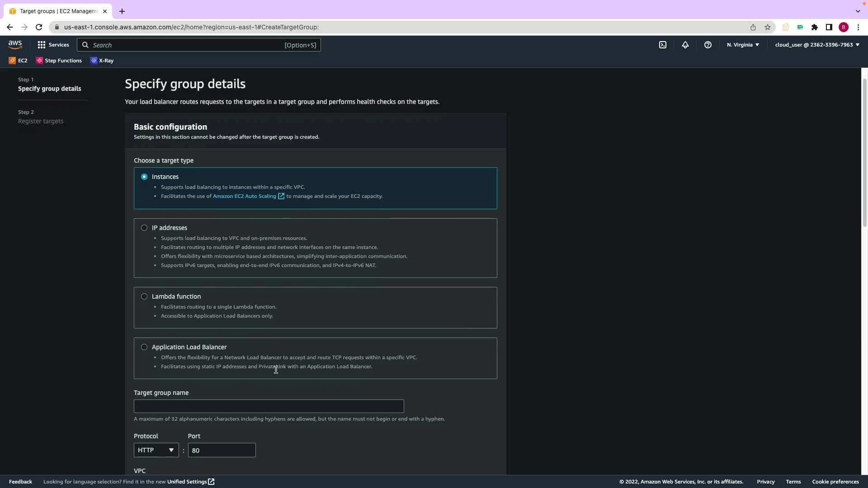Image resolution: width=868 pixels, height=488 pixels.
Task: Open the N. Virginia region dropdown
Action: click(743, 45)
